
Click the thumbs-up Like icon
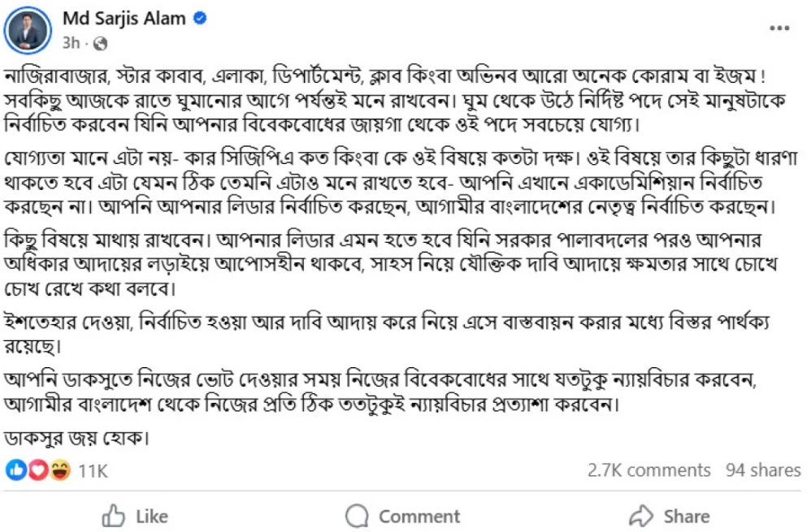pyautogui.click(x=112, y=516)
